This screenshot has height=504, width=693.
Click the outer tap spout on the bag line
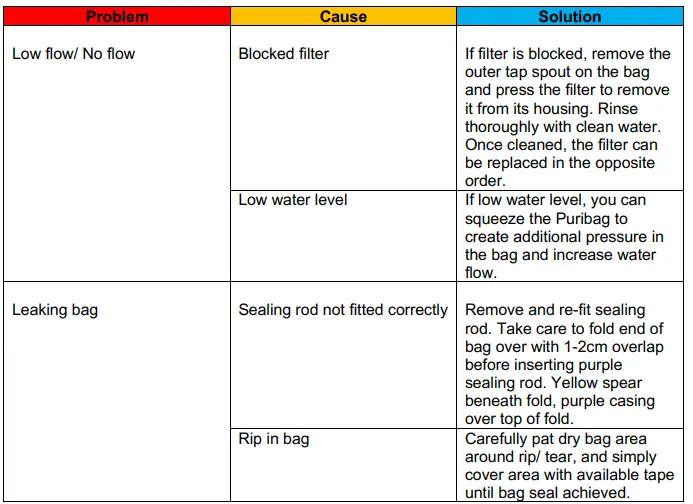click(x=566, y=72)
